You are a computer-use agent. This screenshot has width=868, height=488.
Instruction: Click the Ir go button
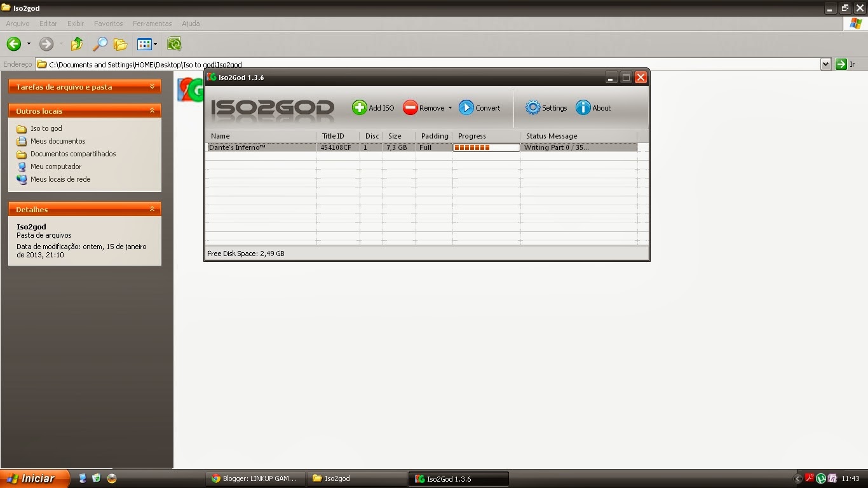tap(846, 64)
